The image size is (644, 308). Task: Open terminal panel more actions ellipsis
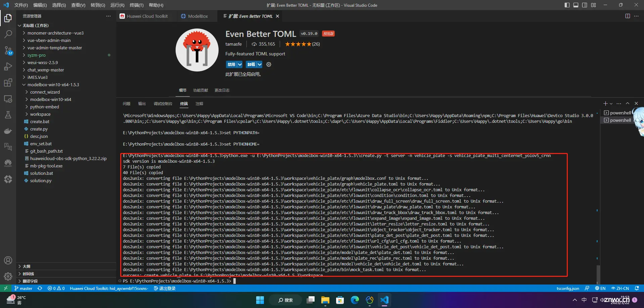click(619, 103)
